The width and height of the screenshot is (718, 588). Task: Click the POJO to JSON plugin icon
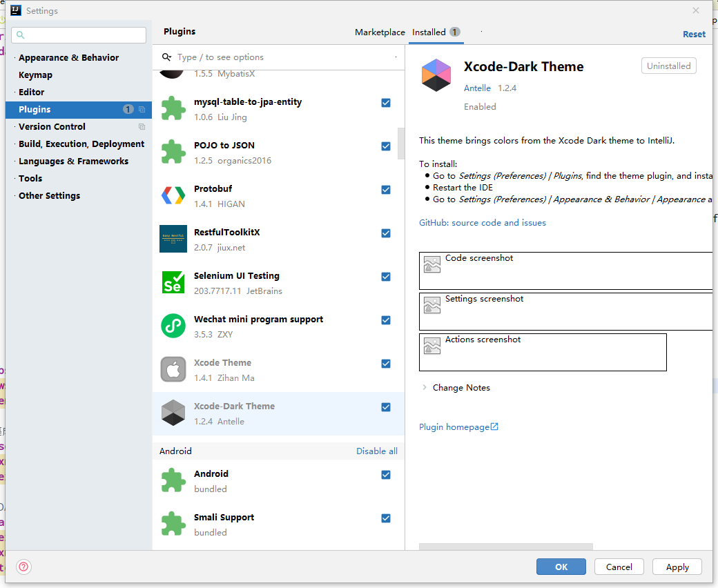(173, 152)
